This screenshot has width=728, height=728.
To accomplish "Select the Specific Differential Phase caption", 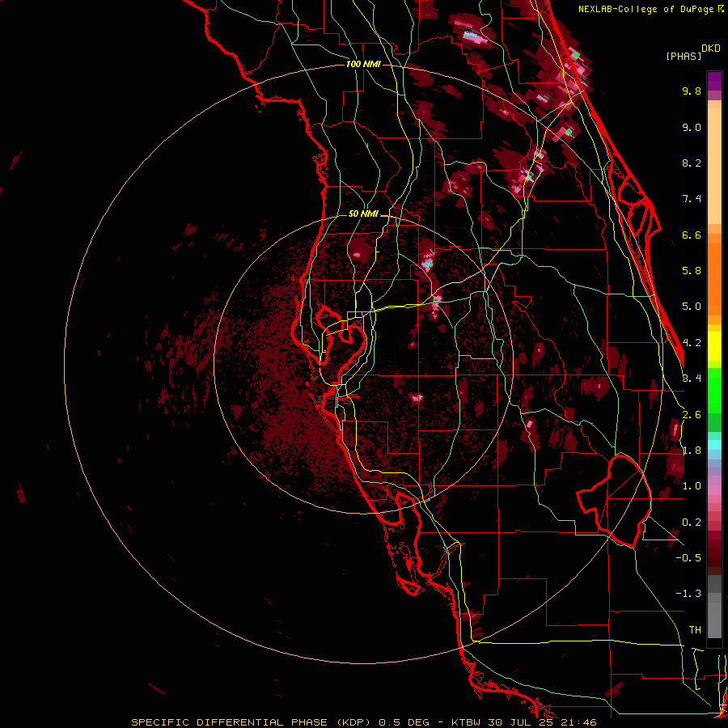I will (x=363, y=722).
